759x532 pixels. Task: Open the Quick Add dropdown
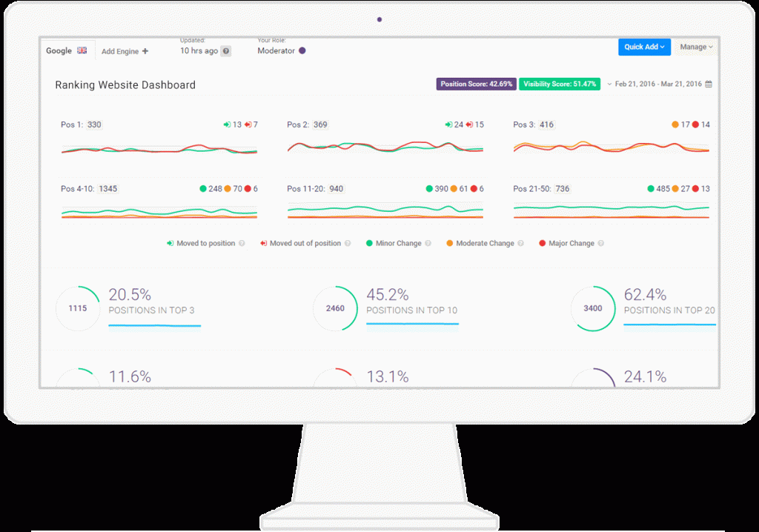[x=644, y=46]
